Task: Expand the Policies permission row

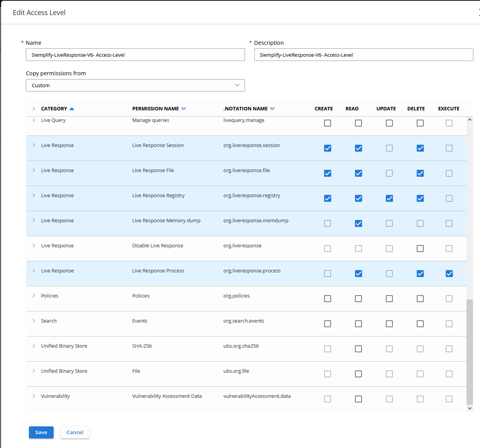Action: tap(34, 296)
